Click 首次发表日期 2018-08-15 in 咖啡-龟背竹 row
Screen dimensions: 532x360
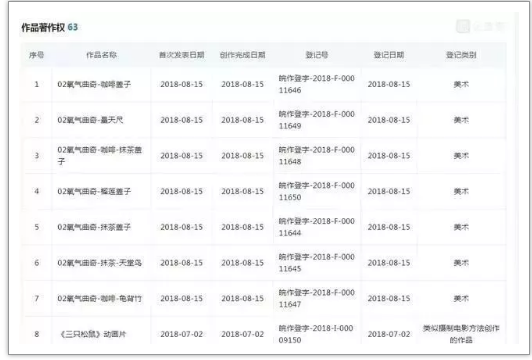182,299
